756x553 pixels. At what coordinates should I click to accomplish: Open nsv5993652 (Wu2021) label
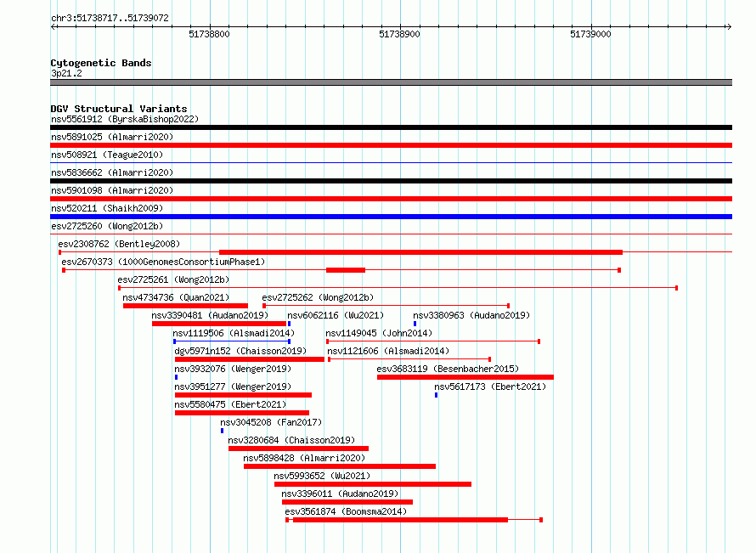click(x=322, y=476)
